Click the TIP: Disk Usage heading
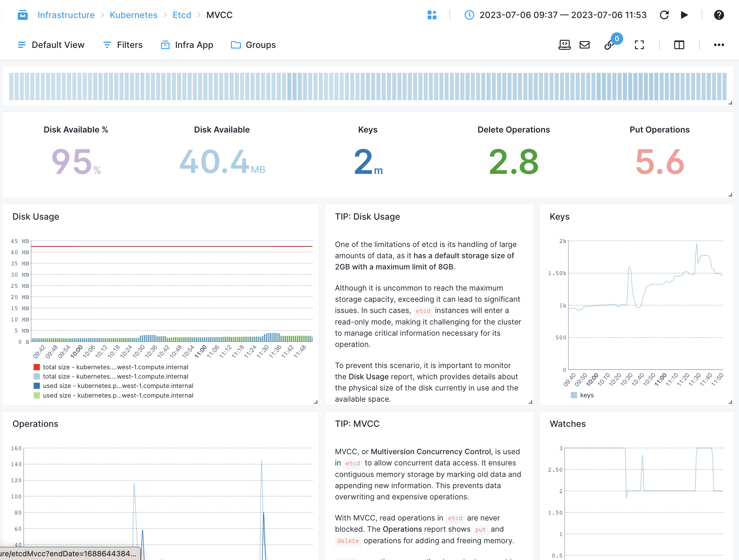Viewport: 739px width, 560px height. [367, 217]
